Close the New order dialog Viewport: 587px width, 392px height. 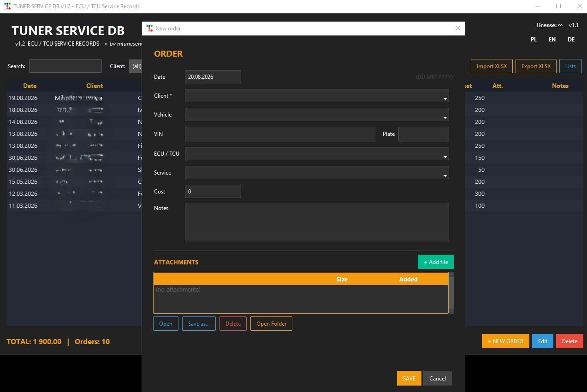click(x=458, y=28)
